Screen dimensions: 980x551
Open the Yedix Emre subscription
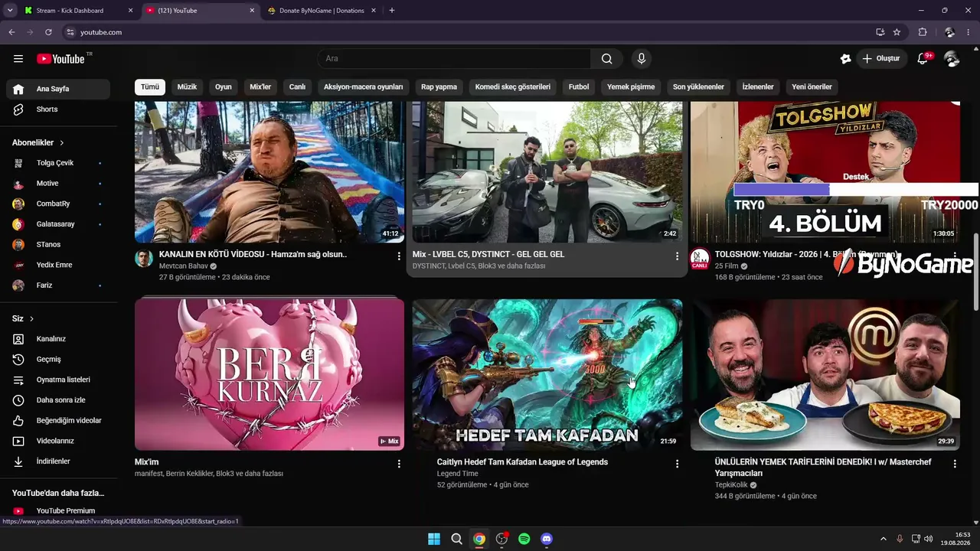pos(58,265)
